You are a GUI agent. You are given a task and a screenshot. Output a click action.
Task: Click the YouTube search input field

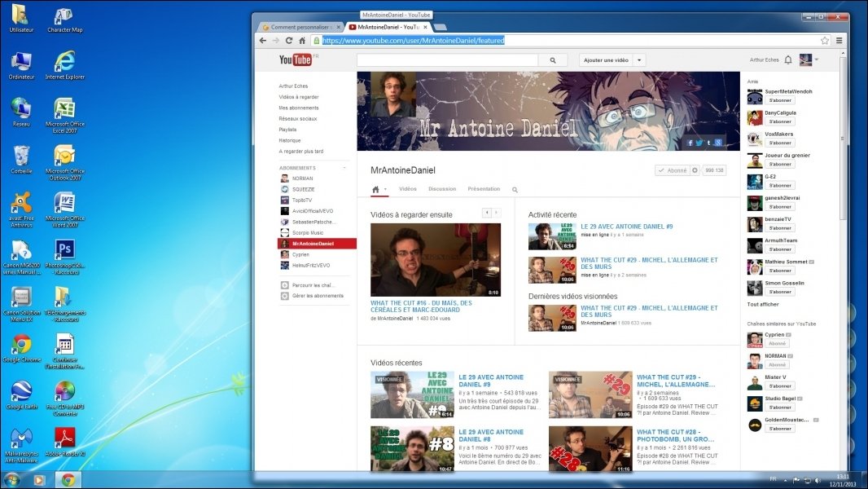447,59
